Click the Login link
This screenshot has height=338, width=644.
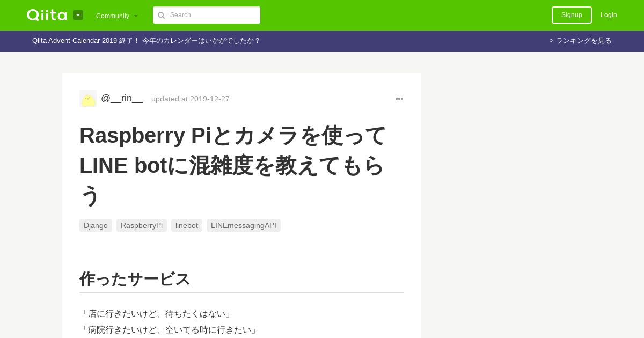point(609,15)
